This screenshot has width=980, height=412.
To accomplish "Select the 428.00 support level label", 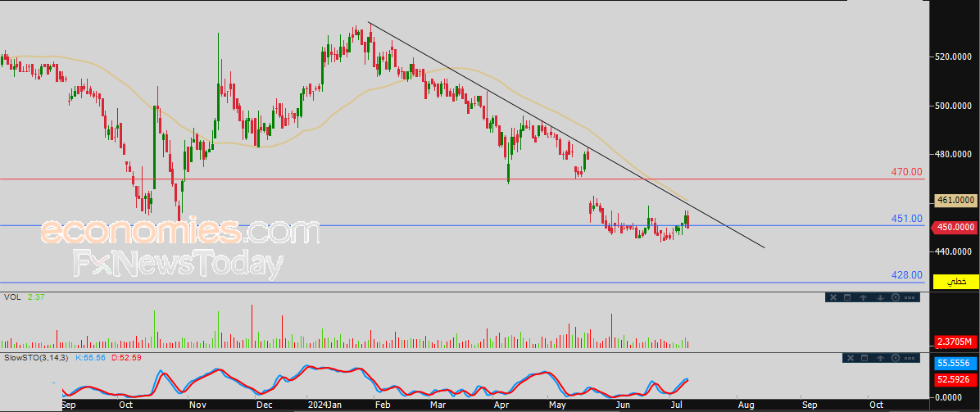I will tap(906, 275).
